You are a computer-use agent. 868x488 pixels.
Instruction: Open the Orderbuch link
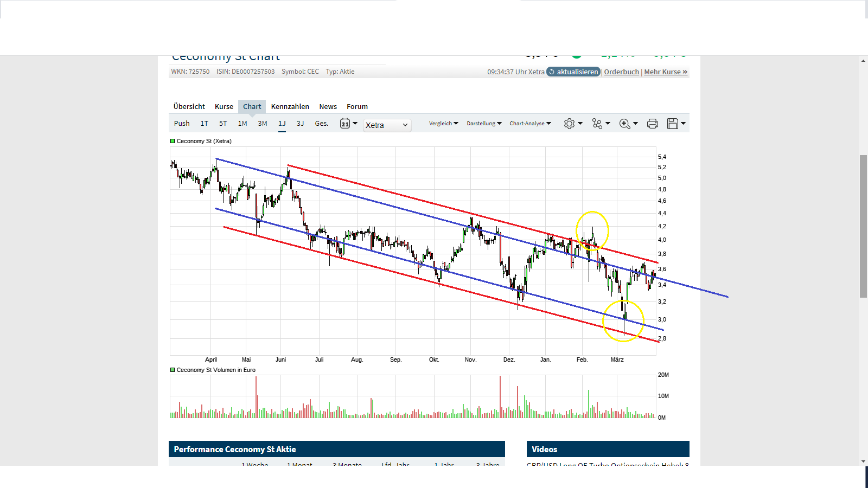click(621, 72)
